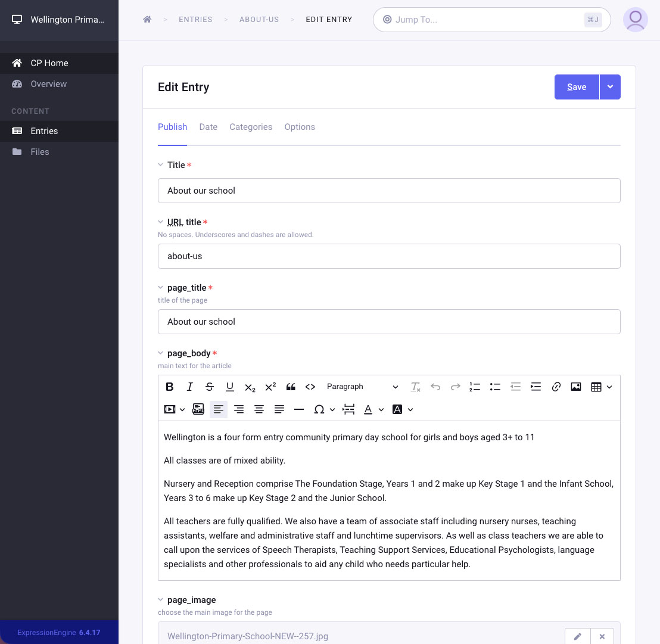The image size is (660, 644).
Task: Open Overview in the sidebar
Action: (x=59, y=84)
